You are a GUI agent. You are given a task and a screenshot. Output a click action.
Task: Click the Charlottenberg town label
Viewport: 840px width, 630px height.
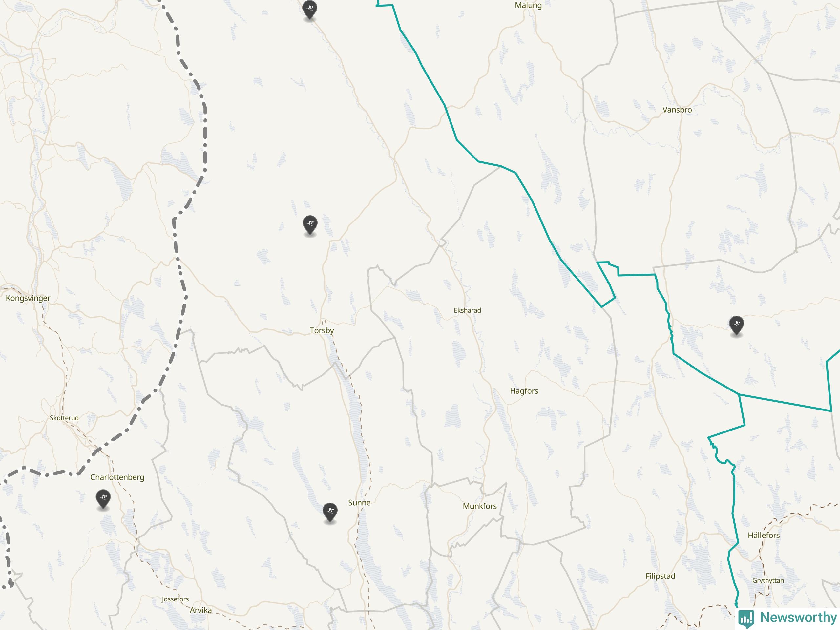(x=117, y=477)
